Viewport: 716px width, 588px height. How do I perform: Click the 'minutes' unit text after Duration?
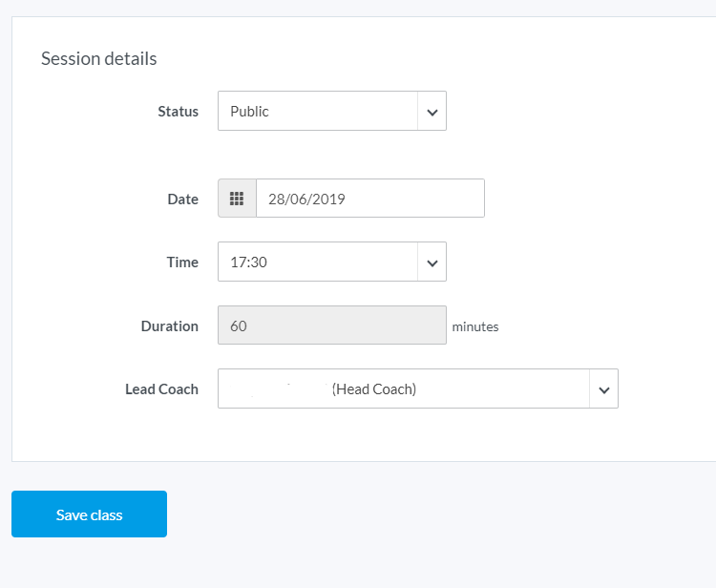474,326
